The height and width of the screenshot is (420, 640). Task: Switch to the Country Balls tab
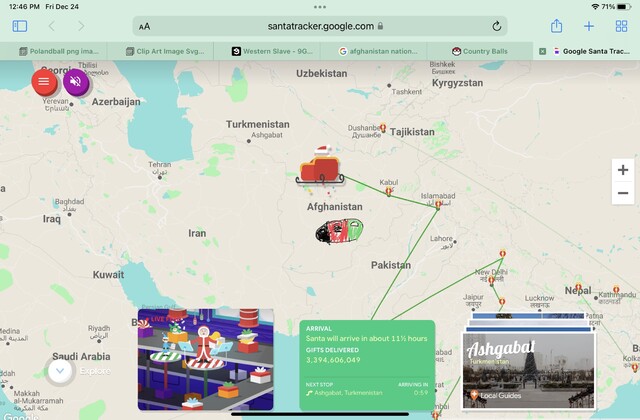pyautogui.click(x=480, y=51)
